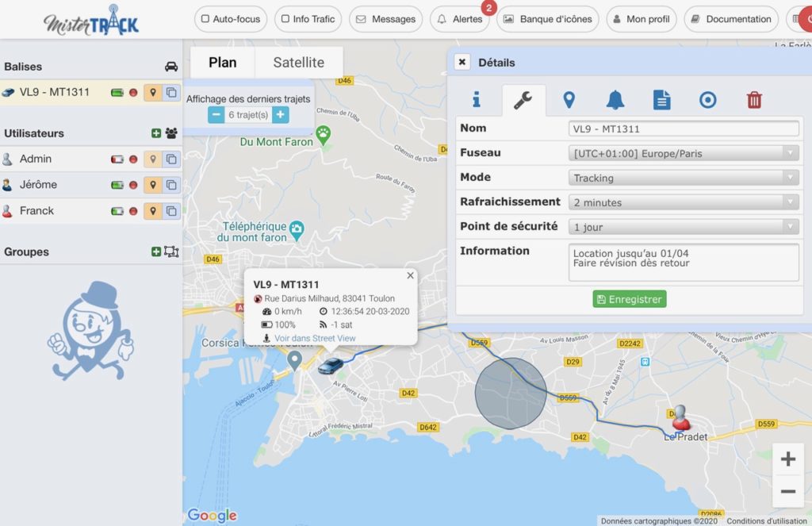Click the red status dot for Jérôme

[x=133, y=185]
